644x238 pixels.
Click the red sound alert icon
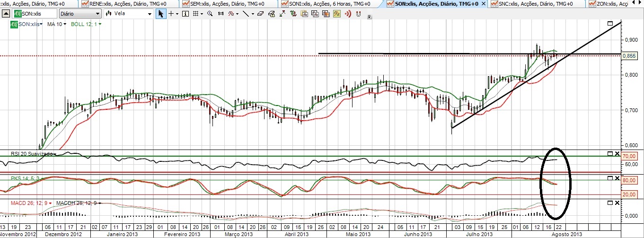[348, 14]
